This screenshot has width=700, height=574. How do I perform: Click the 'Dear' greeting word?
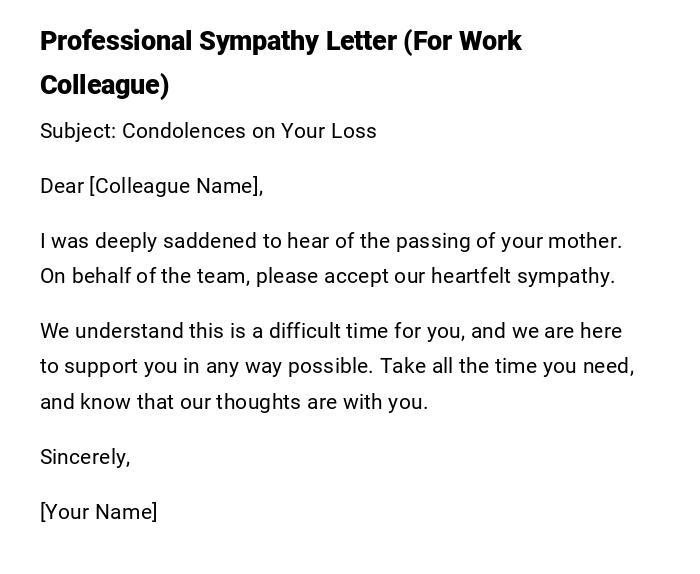point(61,186)
